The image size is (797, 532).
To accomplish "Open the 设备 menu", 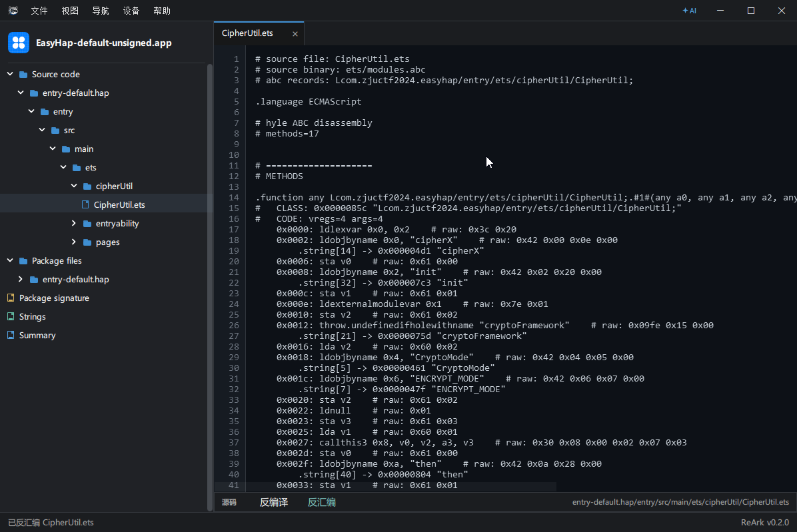I will (131, 11).
